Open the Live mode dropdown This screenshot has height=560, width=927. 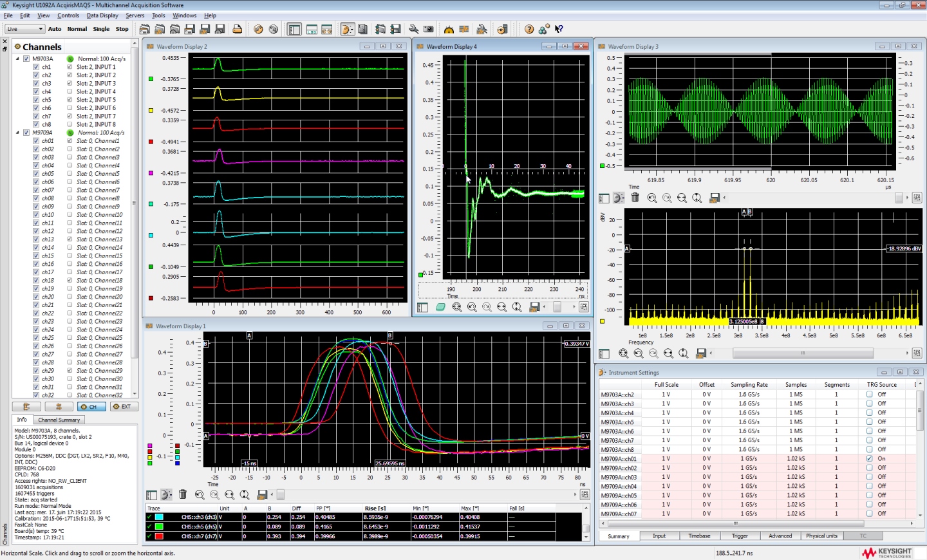[24, 29]
